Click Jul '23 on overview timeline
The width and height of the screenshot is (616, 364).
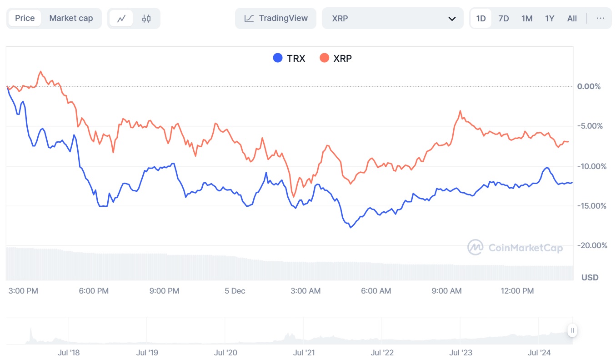[x=461, y=352]
